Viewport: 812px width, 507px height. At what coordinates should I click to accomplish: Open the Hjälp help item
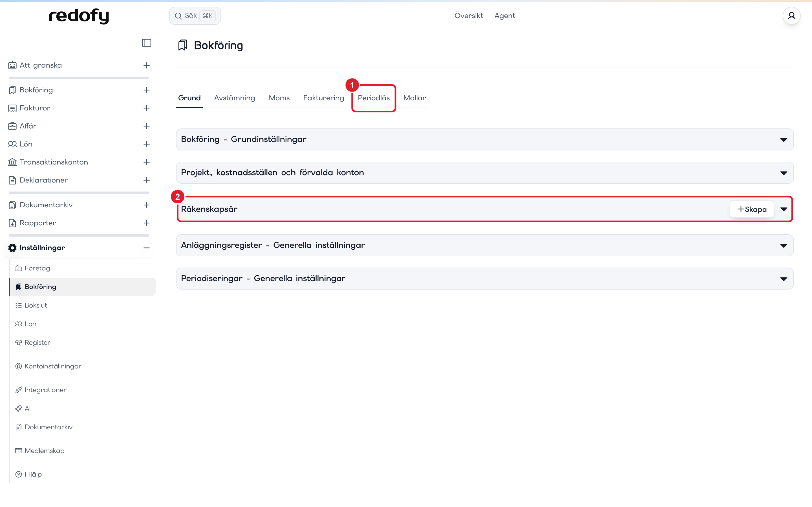pos(28,474)
